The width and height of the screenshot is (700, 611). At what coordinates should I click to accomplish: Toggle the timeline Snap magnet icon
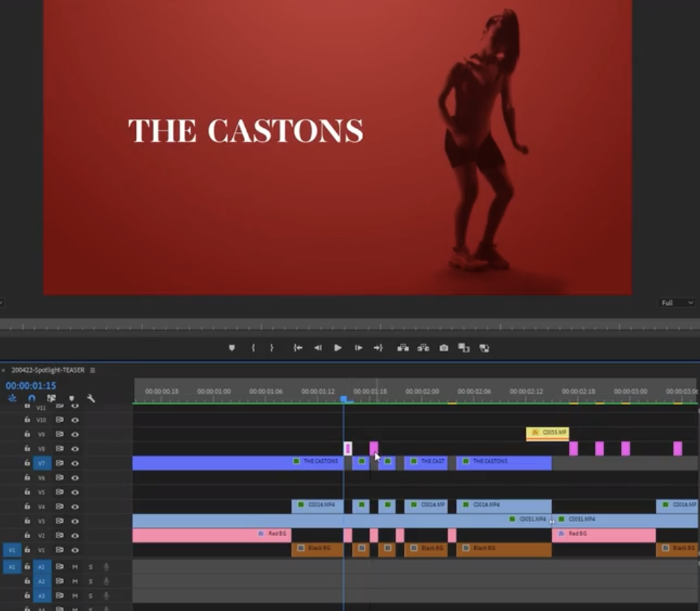tap(31, 399)
